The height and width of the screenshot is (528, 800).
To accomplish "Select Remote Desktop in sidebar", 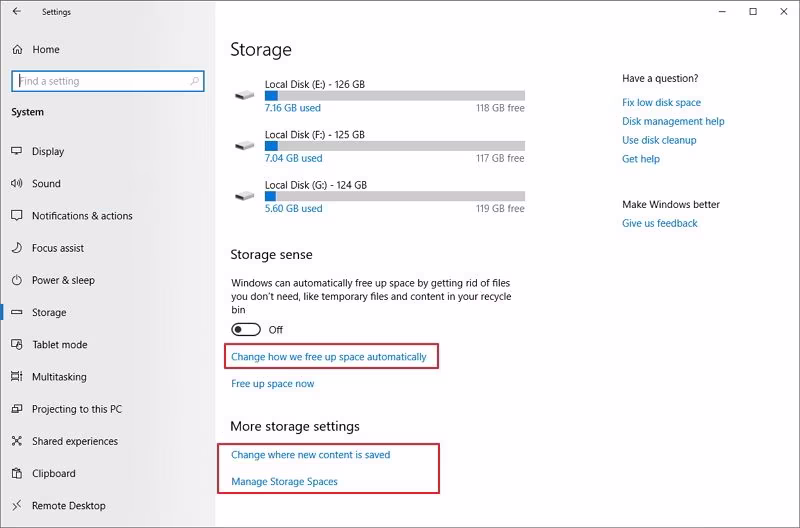I will [68, 506].
